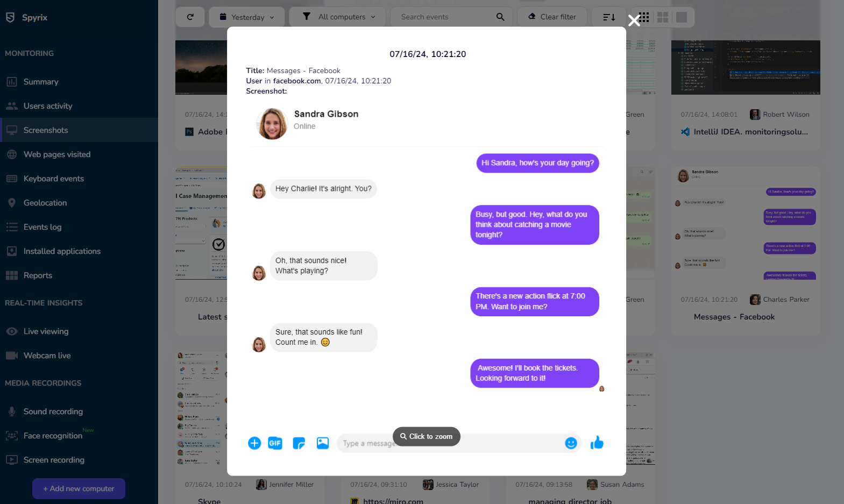
Task: Click the sticker icon in chat
Action: [299, 443]
